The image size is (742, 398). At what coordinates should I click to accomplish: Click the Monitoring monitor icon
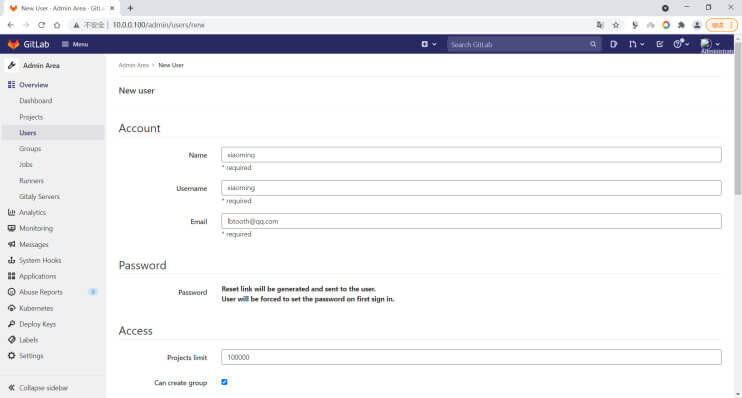(x=11, y=228)
